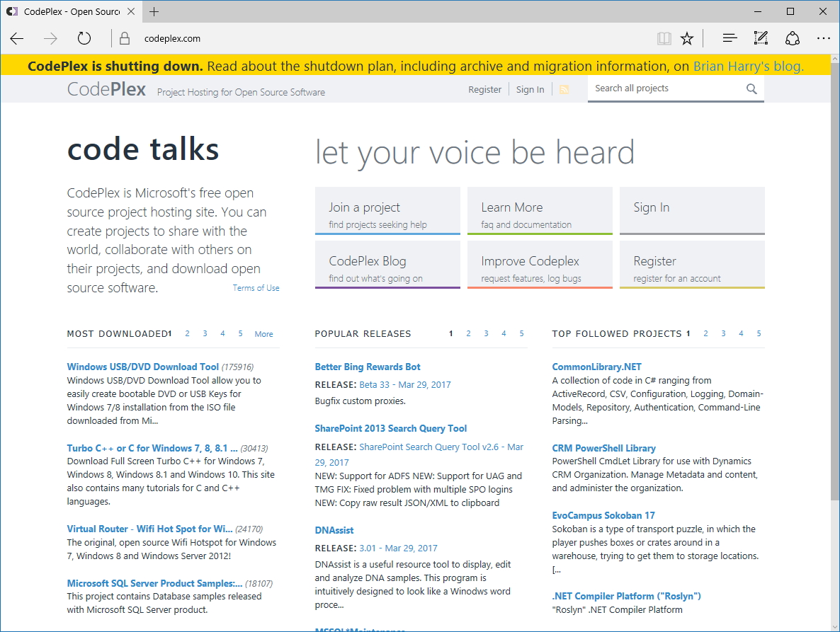This screenshot has width=840, height=632.
Task: Click the CodePlex logo
Action: click(106, 89)
